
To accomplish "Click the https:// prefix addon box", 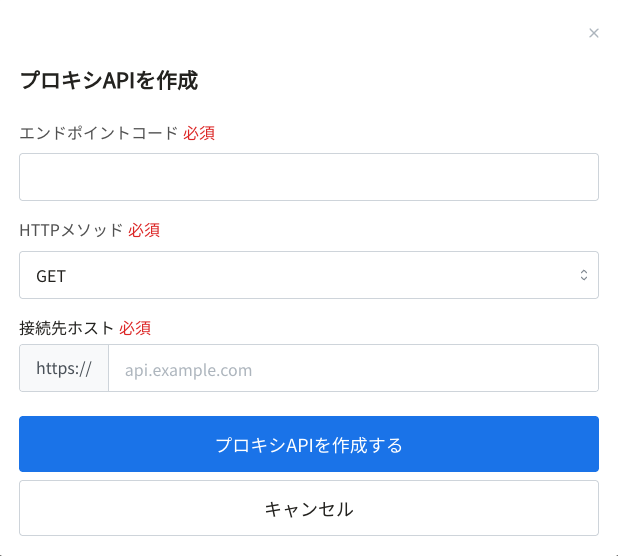I will point(64,368).
